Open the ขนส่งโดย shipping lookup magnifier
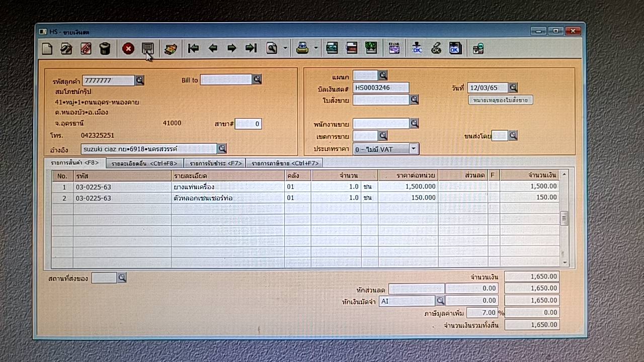 pos(513,135)
